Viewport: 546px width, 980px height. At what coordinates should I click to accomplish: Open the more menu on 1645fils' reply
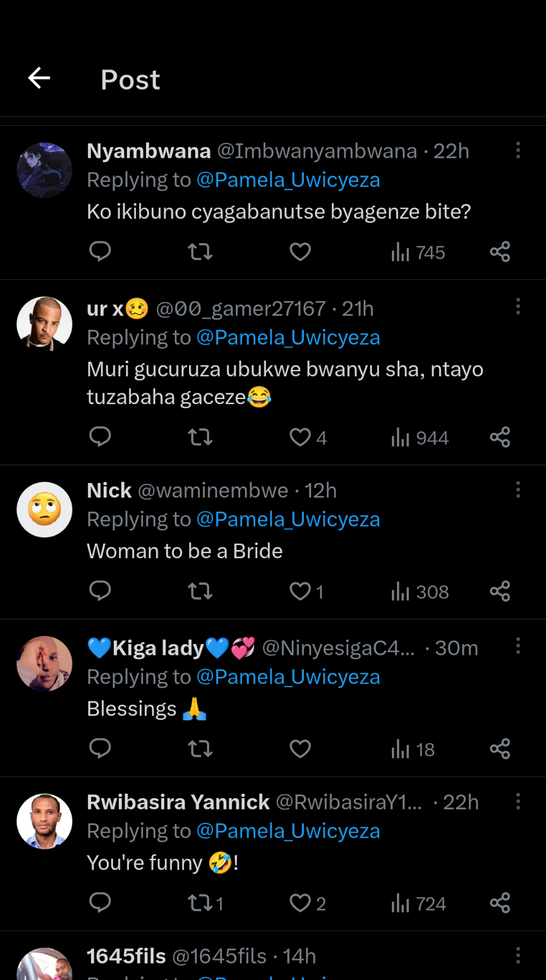point(518,955)
